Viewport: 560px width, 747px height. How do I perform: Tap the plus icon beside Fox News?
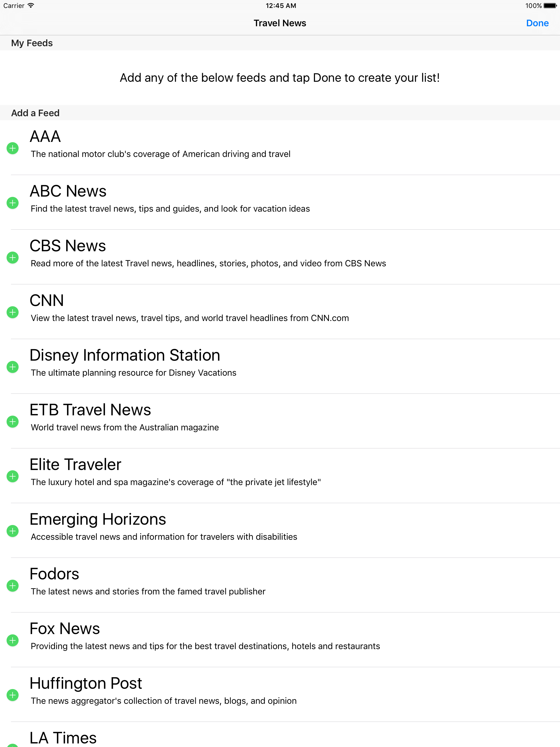click(13, 641)
